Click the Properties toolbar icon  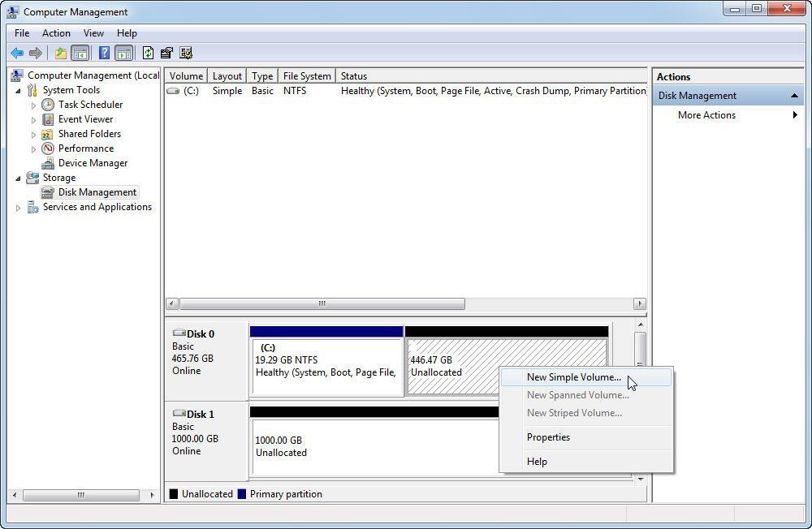tap(166, 53)
